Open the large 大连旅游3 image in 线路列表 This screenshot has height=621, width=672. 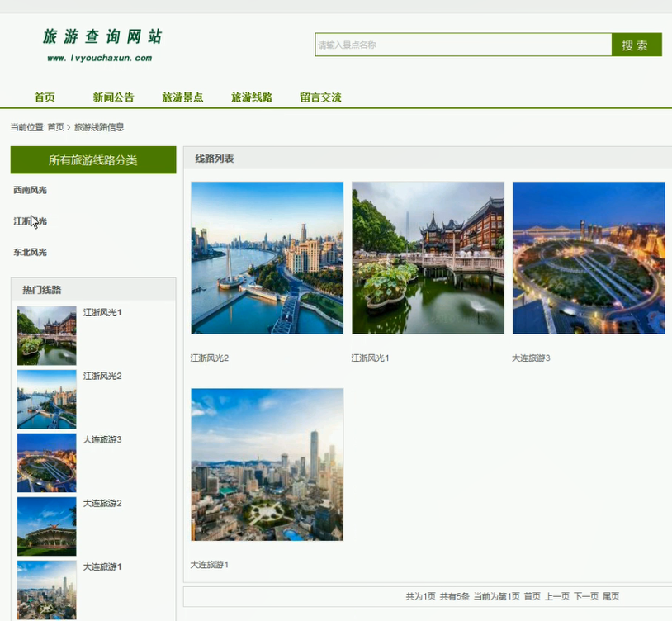pos(589,258)
